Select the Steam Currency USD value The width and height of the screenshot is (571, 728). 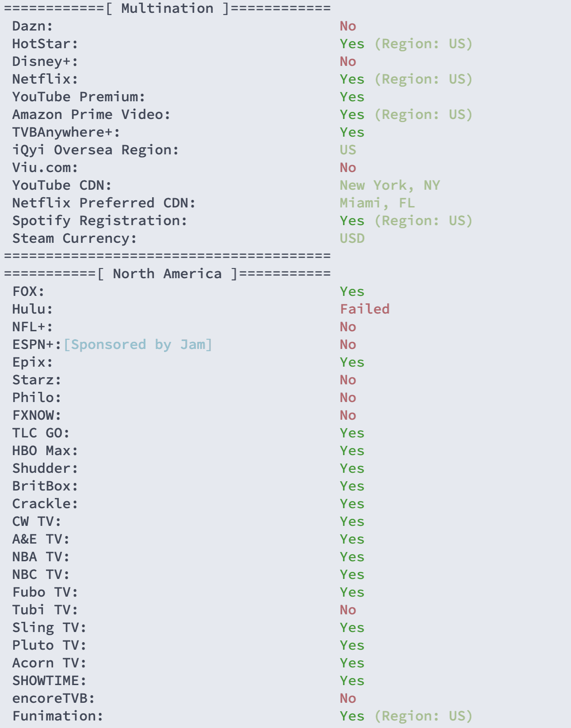click(x=352, y=238)
